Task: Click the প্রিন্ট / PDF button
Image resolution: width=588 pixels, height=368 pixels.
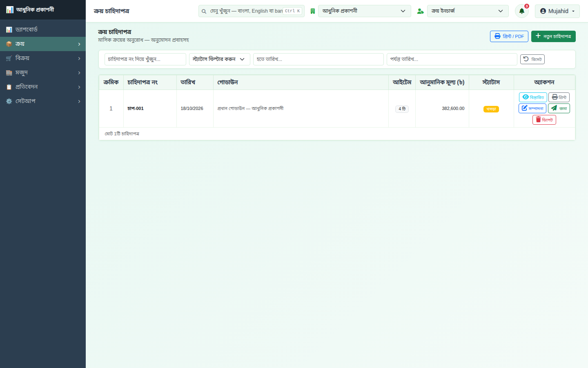Action: click(x=509, y=36)
